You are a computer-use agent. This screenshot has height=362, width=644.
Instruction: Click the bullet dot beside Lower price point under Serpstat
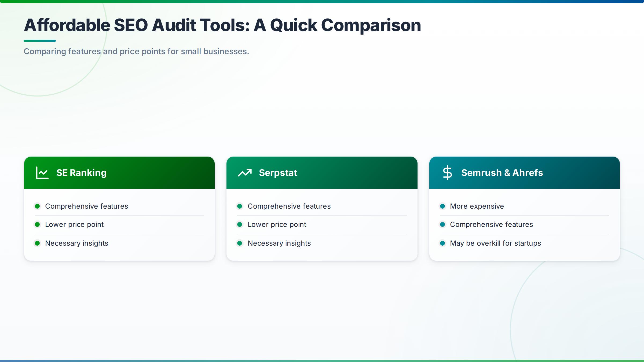(240, 225)
